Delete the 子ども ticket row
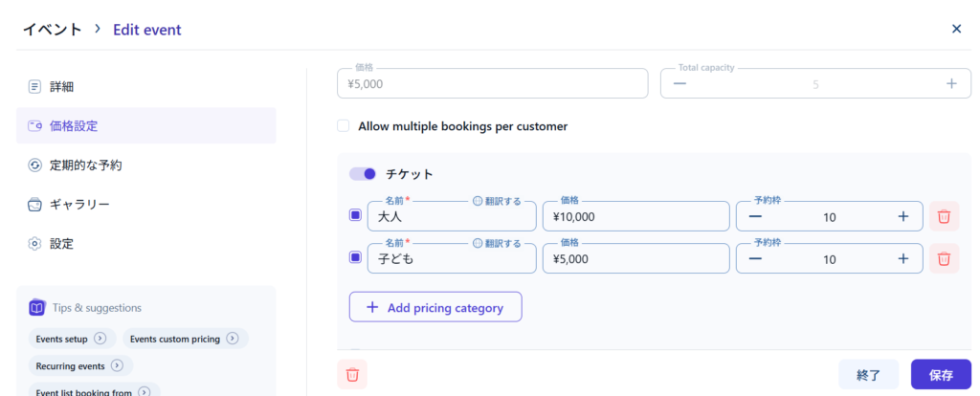The height and width of the screenshot is (396, 980). point(944,258)
